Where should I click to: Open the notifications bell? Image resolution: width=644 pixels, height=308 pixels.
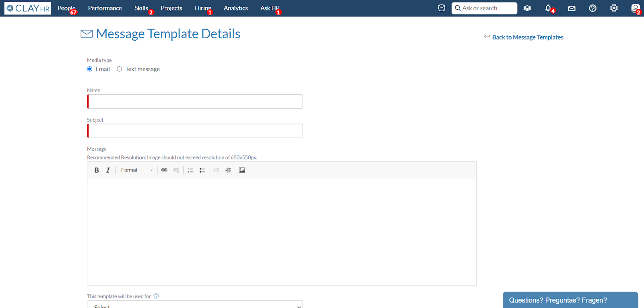548,8
